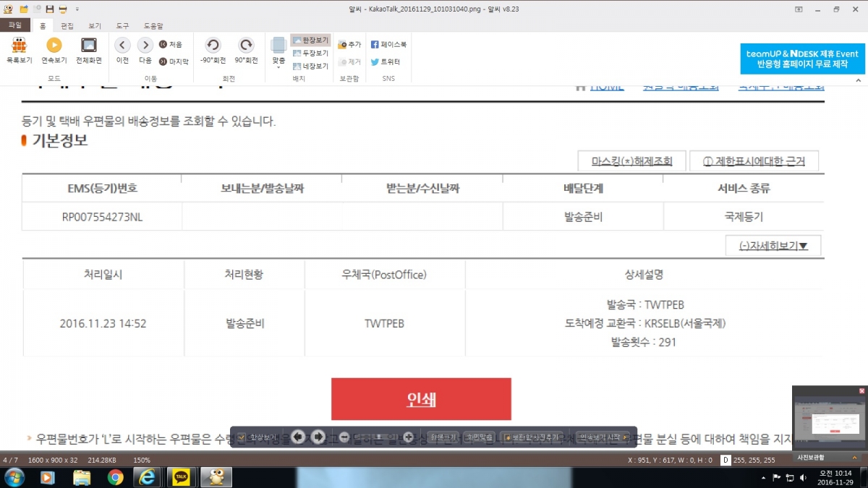Select 한장보기 single-page layout
Image resolution: width=868 pixels, height=488 pixels.
pyautogui.click(x=310, y=40)
